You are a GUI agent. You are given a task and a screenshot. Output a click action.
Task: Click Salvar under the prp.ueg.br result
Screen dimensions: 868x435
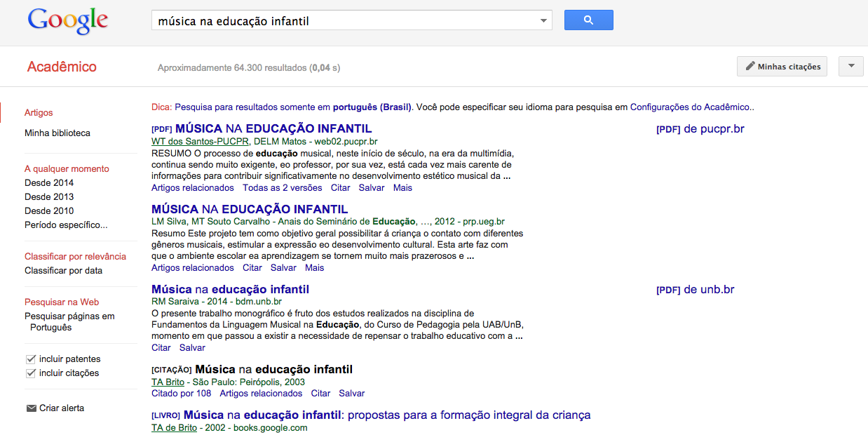(283, 268)
